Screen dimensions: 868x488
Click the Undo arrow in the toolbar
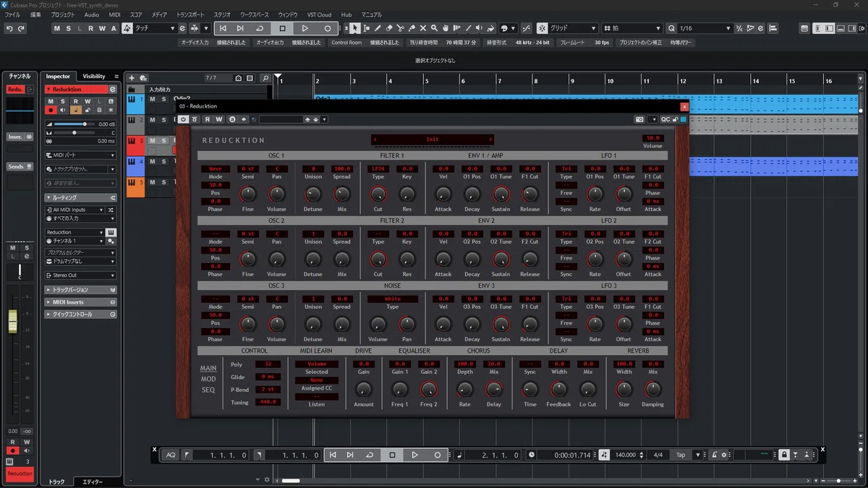(x=9, y=28)
